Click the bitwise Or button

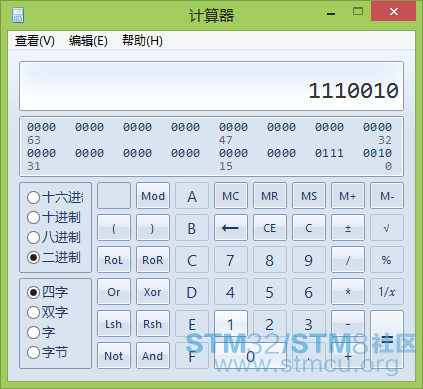point(114,292)
